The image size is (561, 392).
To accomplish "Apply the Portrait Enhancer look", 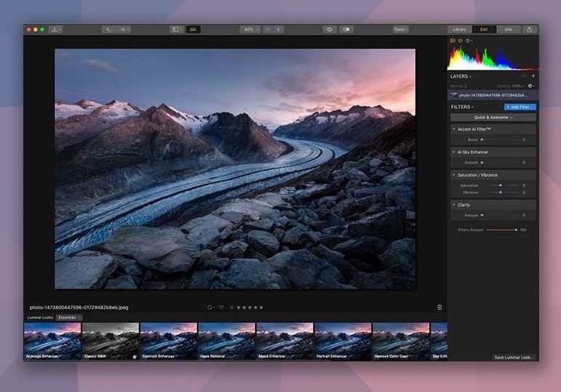I will [343, 341].
